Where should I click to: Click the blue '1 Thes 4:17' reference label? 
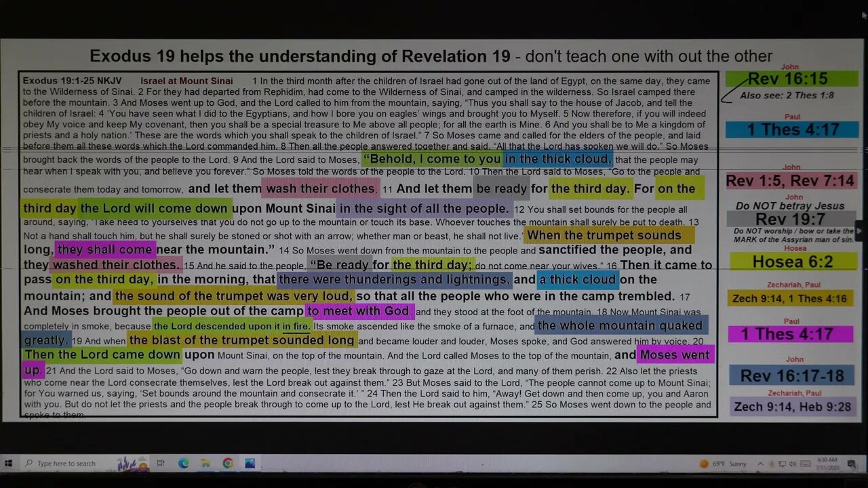pos(792,129)
